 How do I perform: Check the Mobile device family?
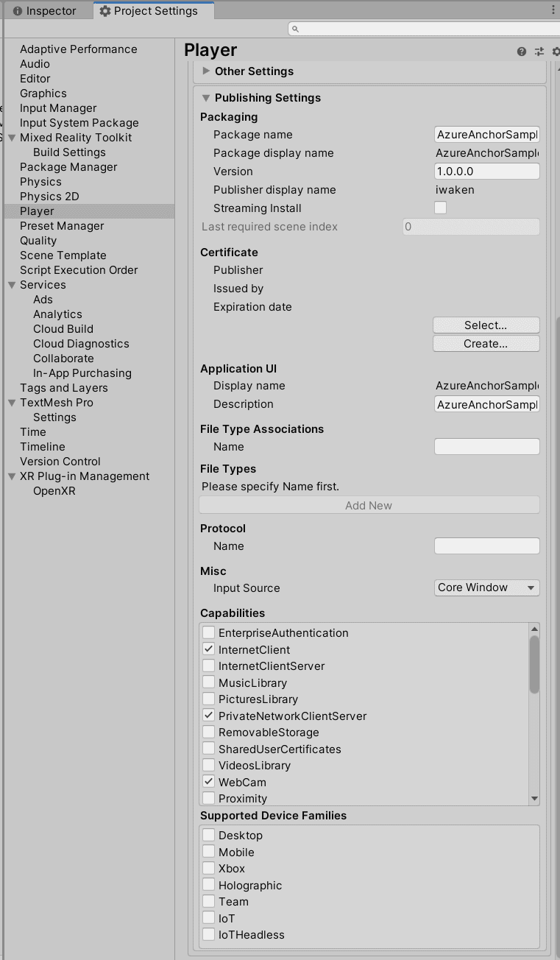coord(209,852)
